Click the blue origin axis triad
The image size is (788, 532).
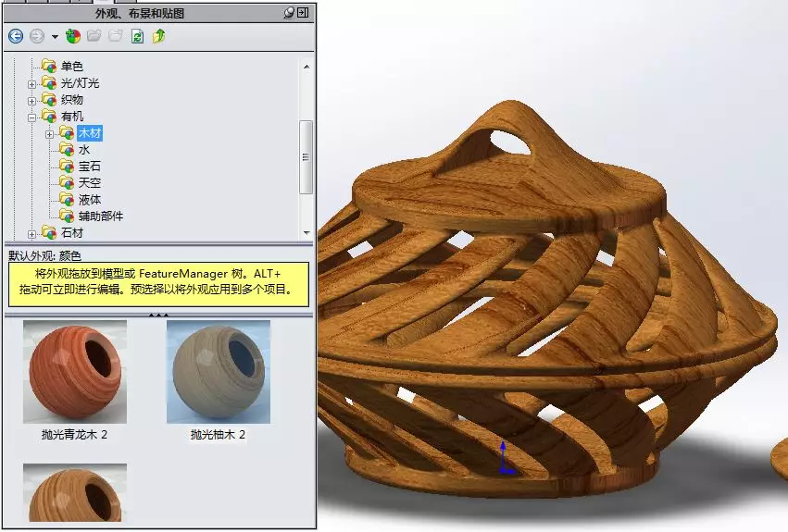point(505,458)
